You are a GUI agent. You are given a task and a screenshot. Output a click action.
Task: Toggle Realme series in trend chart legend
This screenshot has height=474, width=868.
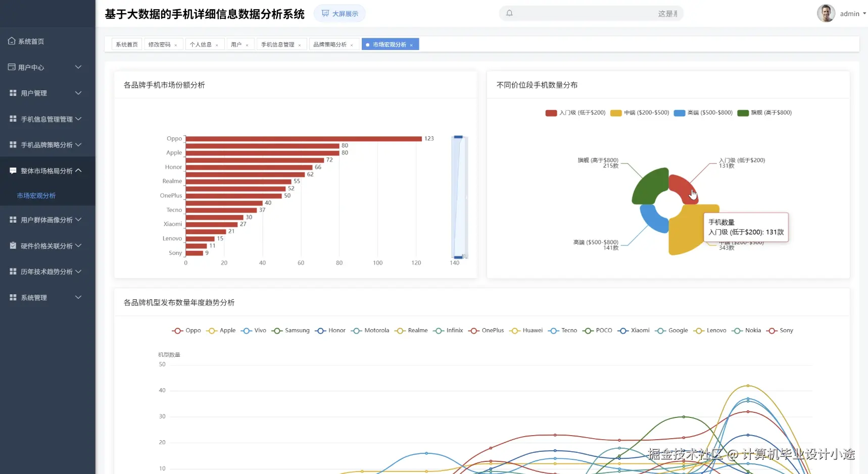(x=411, y=331)
